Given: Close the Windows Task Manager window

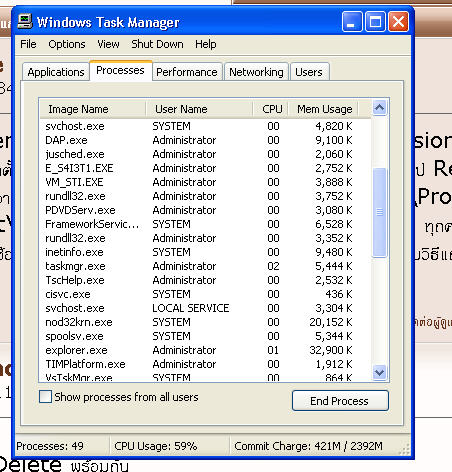Looking at the screenshot, I should pyautogui.click(x=398, y=22).
